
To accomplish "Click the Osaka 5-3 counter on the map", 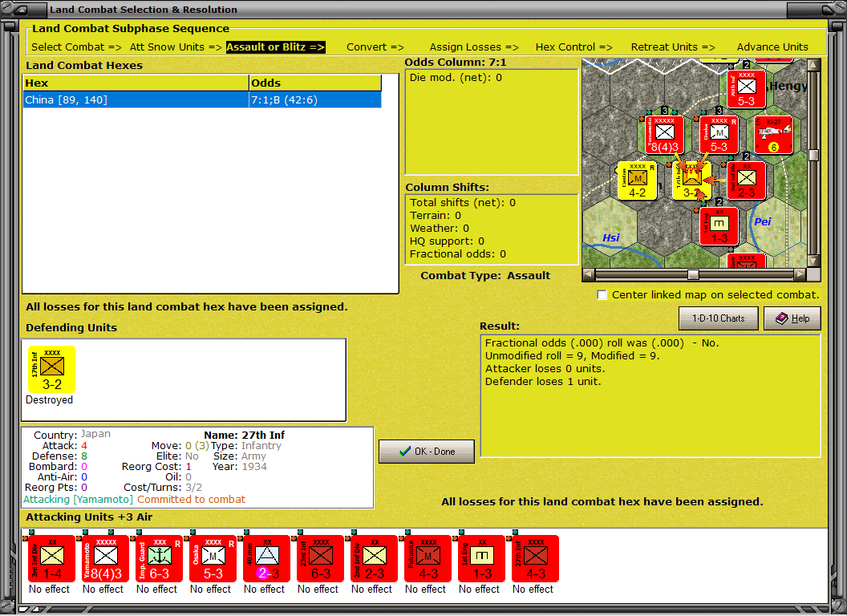I will coord(719,135).
